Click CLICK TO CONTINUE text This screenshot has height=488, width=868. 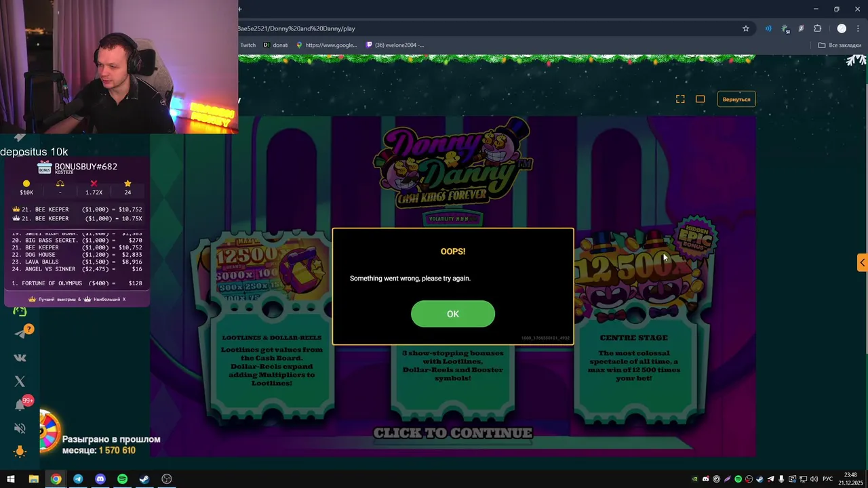(453, 433)
